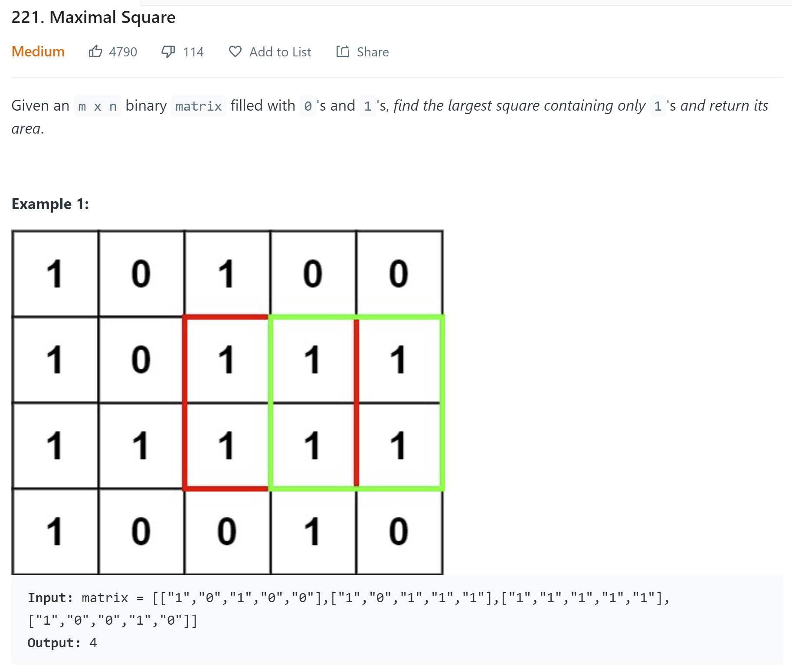Click the green square's top-right cell
792x672 pixels.
click(398, 360)
